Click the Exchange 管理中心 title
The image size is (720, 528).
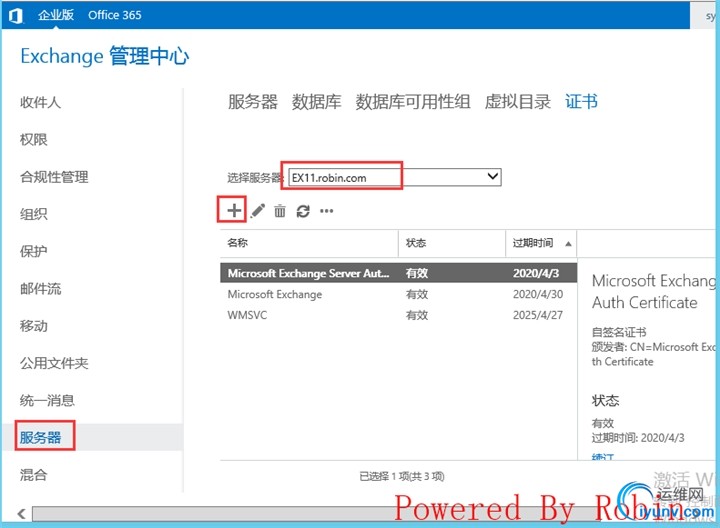[x=105, y=56]
